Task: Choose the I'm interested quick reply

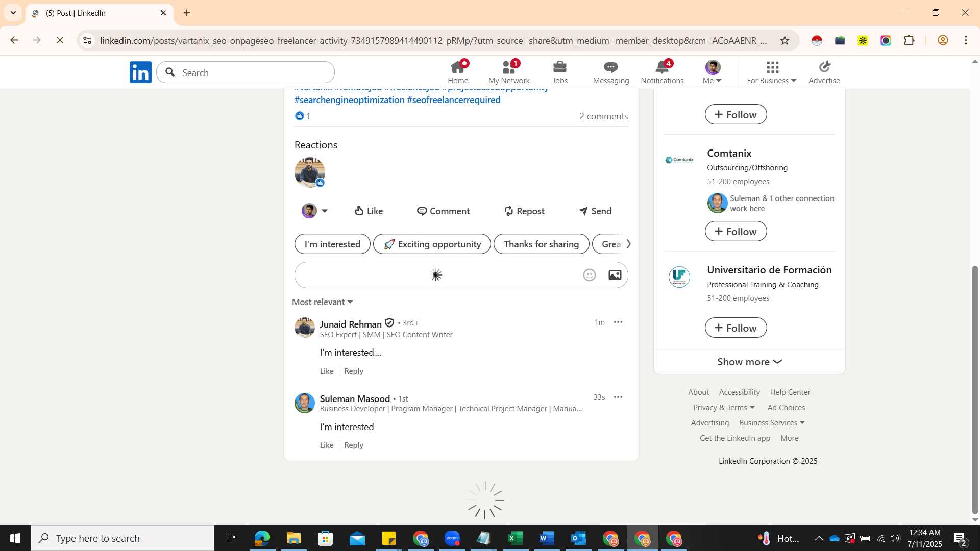Action: tap(332, 244)
